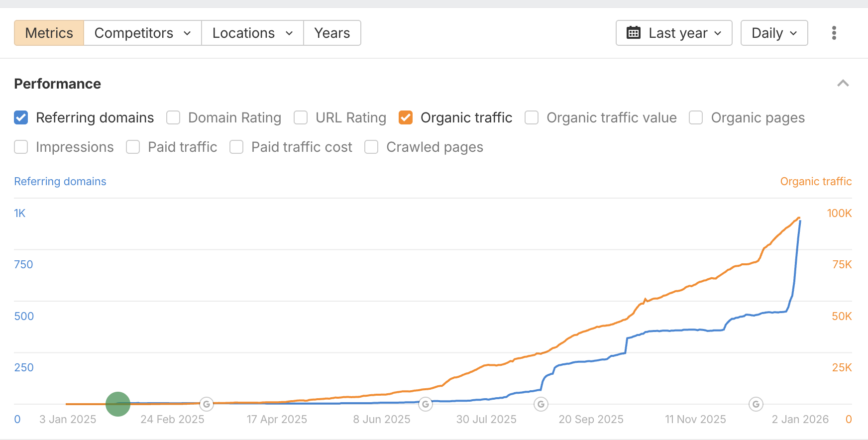The height and width of the screenshot is (440, 868).
Task: Disable the Organic traffic checkbox
Action: pos(406,117)
